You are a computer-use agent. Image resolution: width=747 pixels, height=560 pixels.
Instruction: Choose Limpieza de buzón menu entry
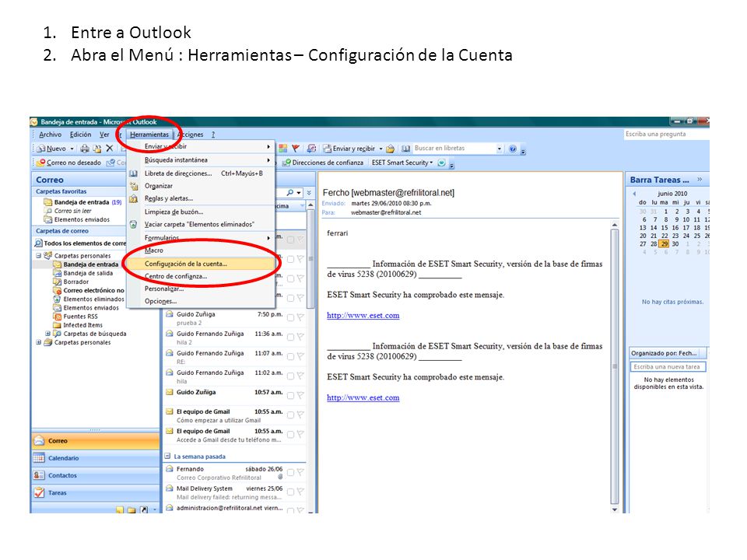point(201,212)
